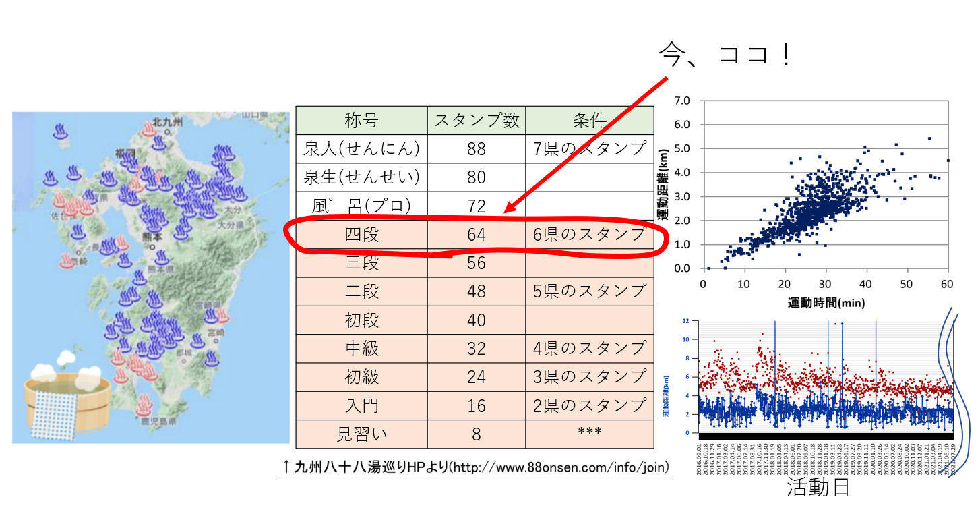980x514 pixels.
Task: Click the 活動日 axis caption
Action: 818,488
